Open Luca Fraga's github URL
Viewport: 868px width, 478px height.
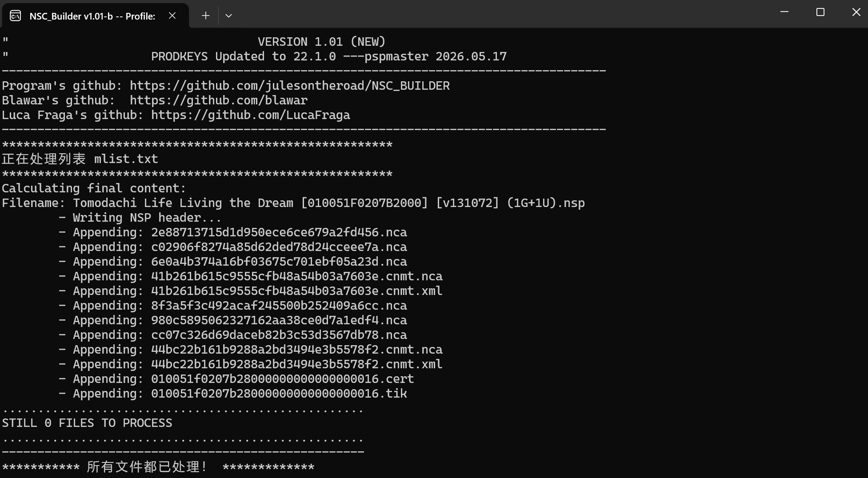(251, 115)
